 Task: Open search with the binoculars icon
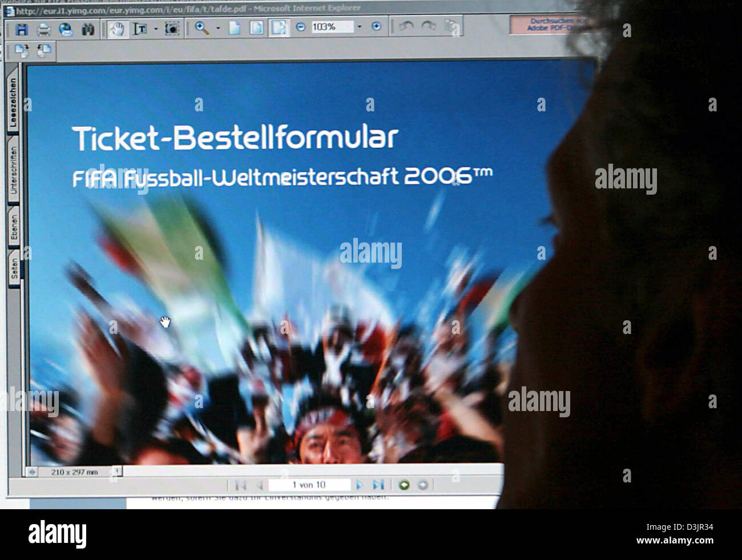87,29
